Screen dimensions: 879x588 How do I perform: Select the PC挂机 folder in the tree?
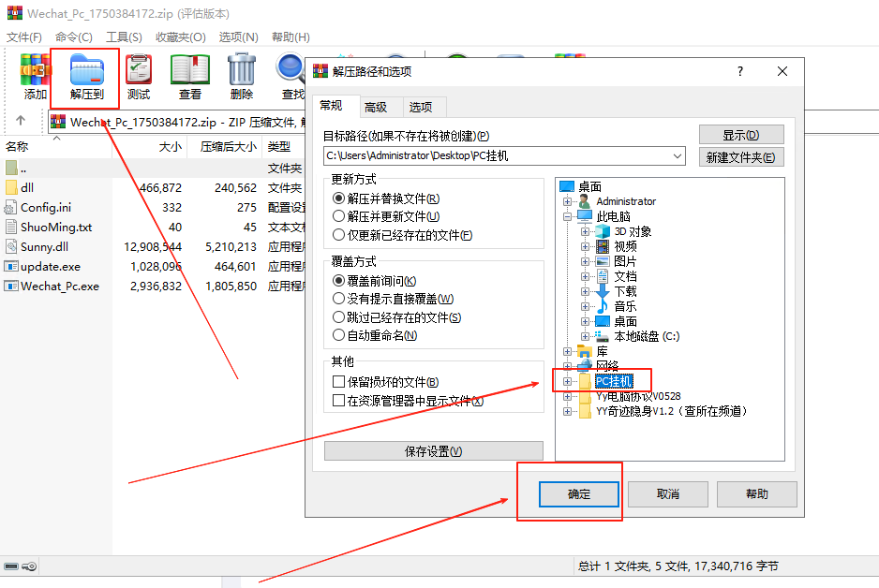616,380
